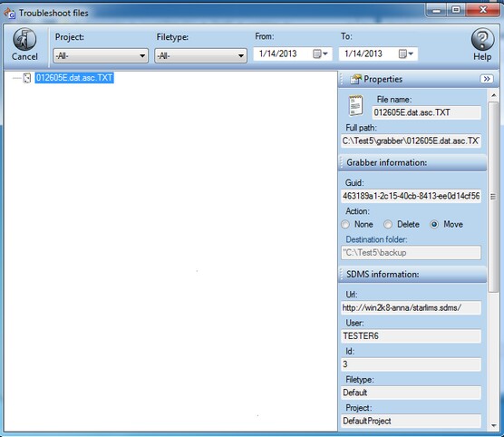Screen dimensions: 504x437
Task: Click the file icon beside 012605E.dat.asc.TXT
Action: [x=27, y=78]
